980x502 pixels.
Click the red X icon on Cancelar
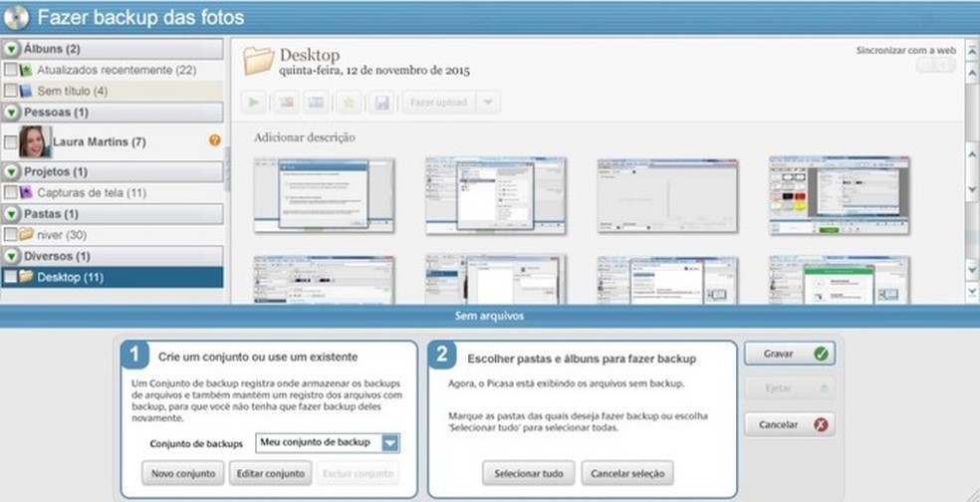(x=821, y=424)
